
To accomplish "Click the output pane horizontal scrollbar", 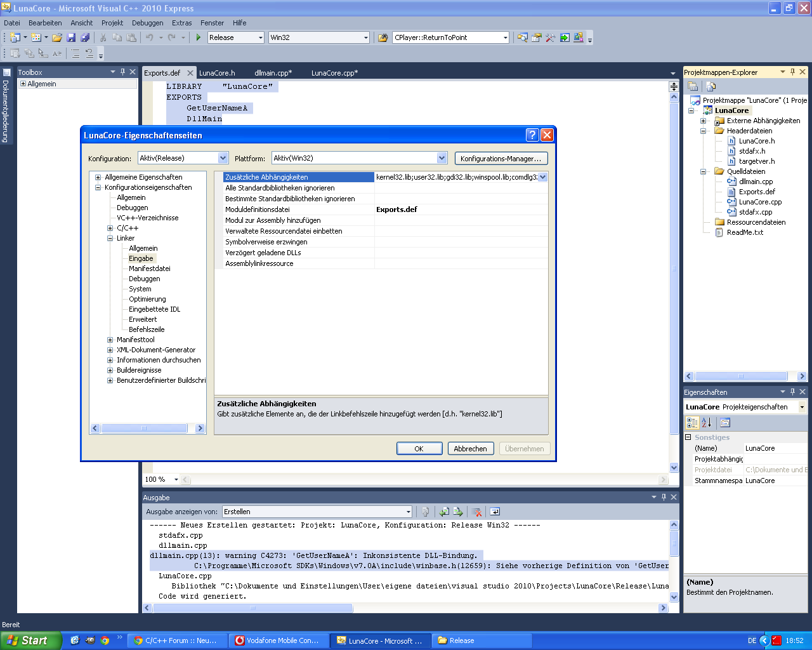I will (405, 608).
